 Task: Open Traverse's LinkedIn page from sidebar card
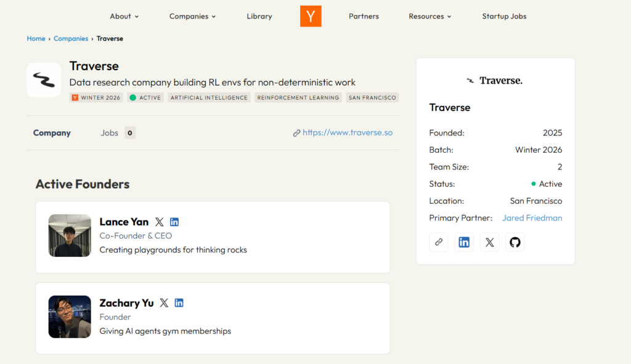(464, 242)
